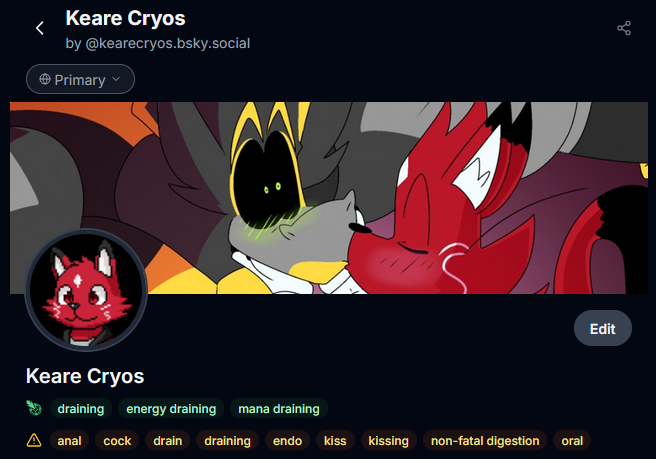The width and height of the screenshot is (656, 459).
Task: Click the yellow warning triangle icon
Action: pyautogui.click(x=34, y=440)
